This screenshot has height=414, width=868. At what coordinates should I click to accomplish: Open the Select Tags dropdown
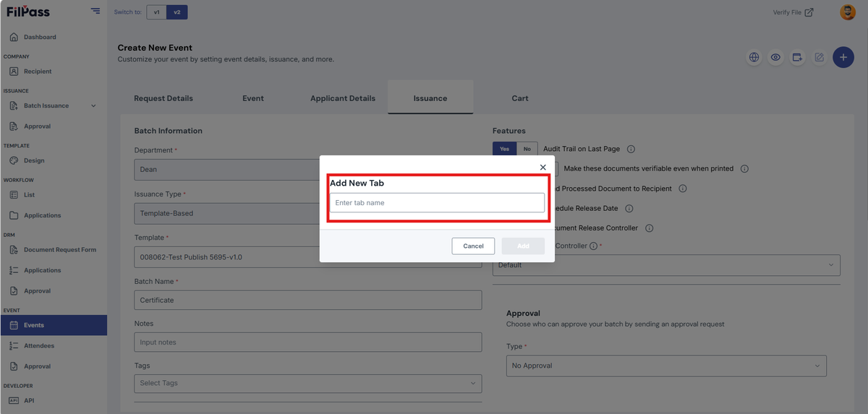pos(308,383)
